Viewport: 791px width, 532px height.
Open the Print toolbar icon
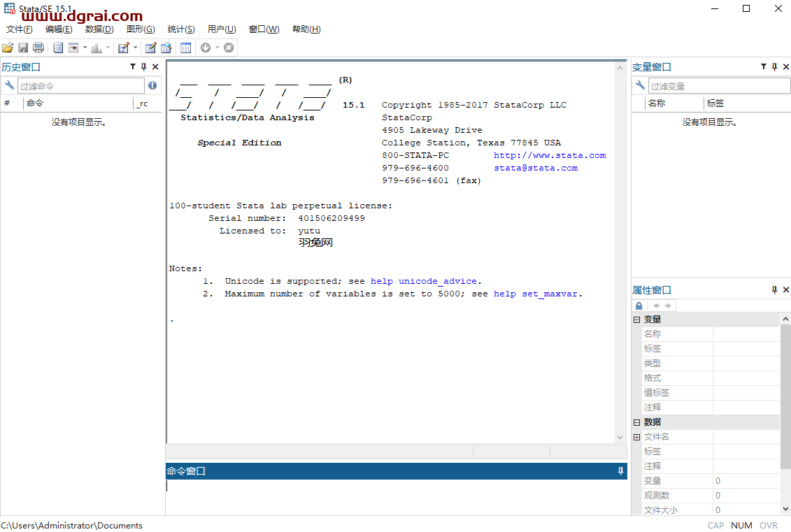coord(38,48)
